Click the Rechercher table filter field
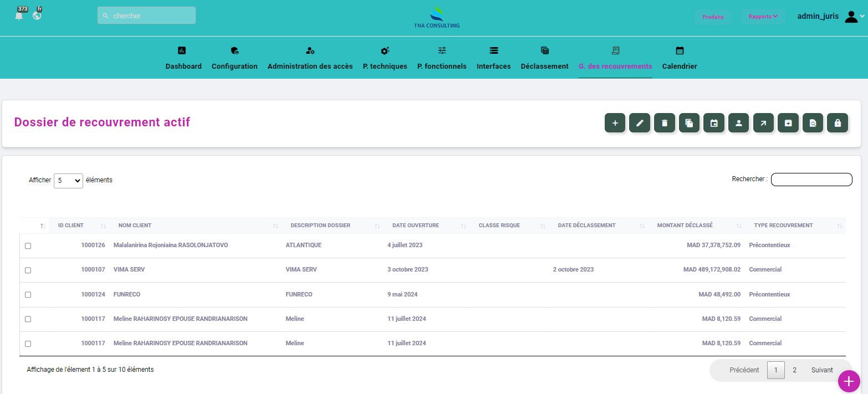This screenshot has height=394, width=868. [x=811, y=180]
